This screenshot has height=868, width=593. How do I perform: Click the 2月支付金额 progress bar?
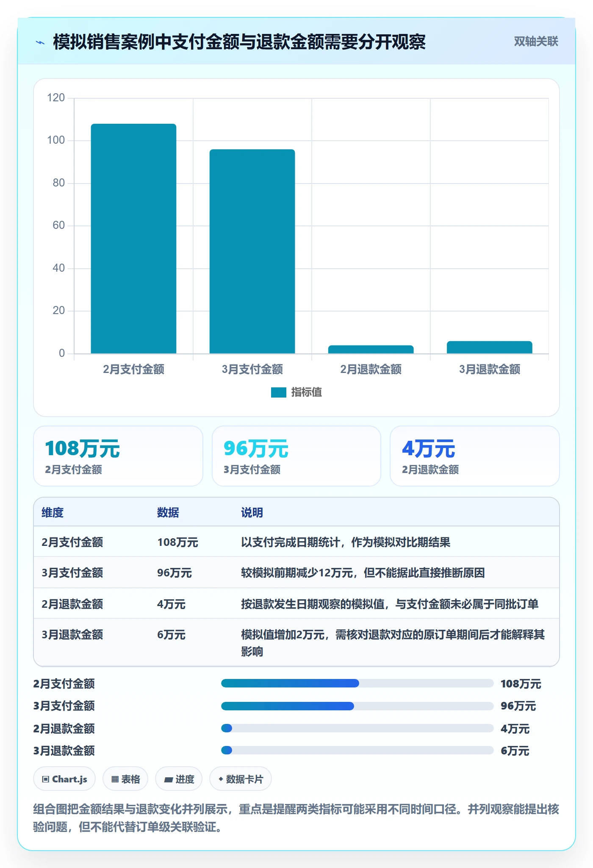coord(357,683)
